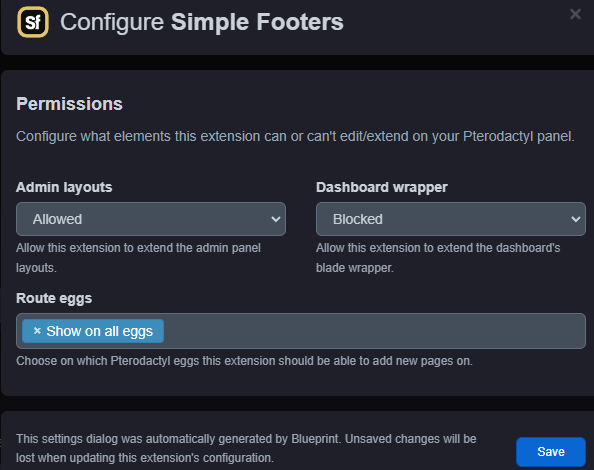The image size is (594, 470).
Task: Click the dashboard's blade wrapper help text
Action: [438, 258]
